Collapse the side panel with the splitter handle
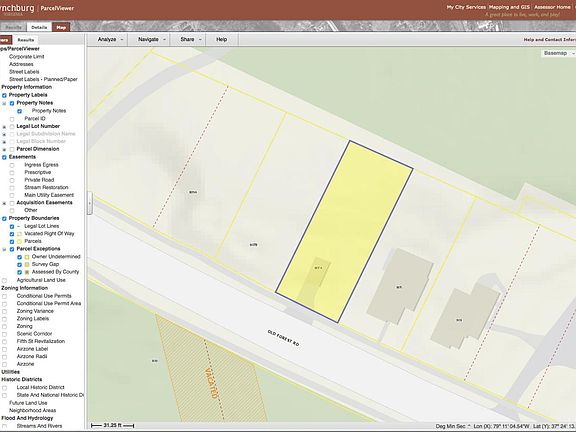 tap(89, 203)
